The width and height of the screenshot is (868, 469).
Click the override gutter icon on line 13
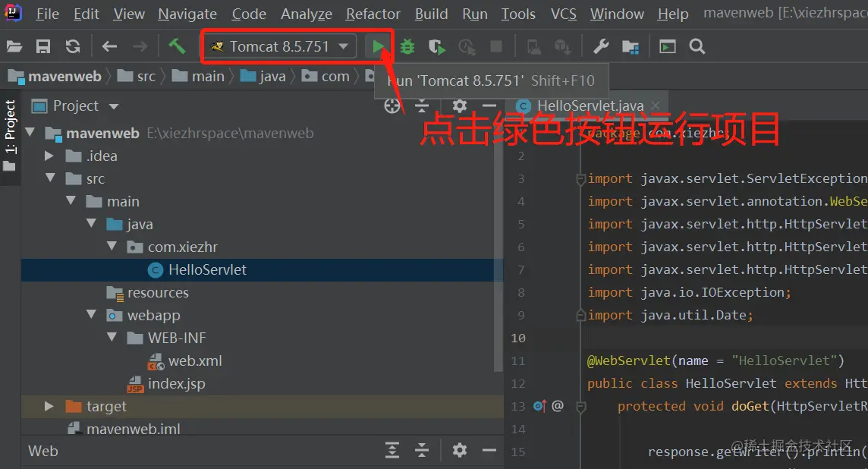coord(539,406)
